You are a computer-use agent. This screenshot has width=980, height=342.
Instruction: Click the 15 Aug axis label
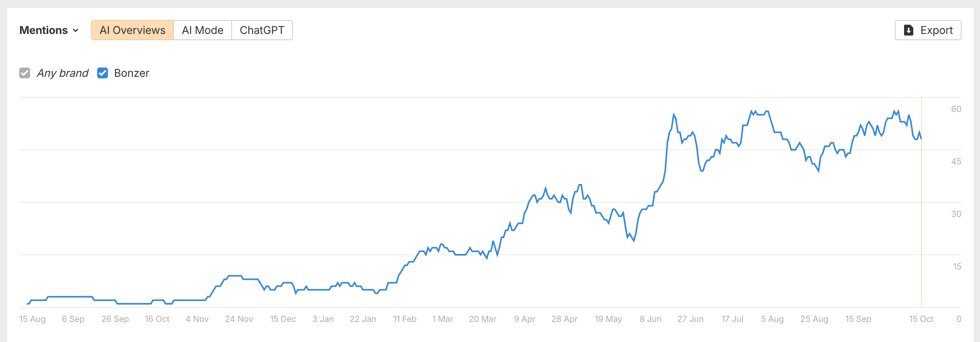tap(32, 319)
